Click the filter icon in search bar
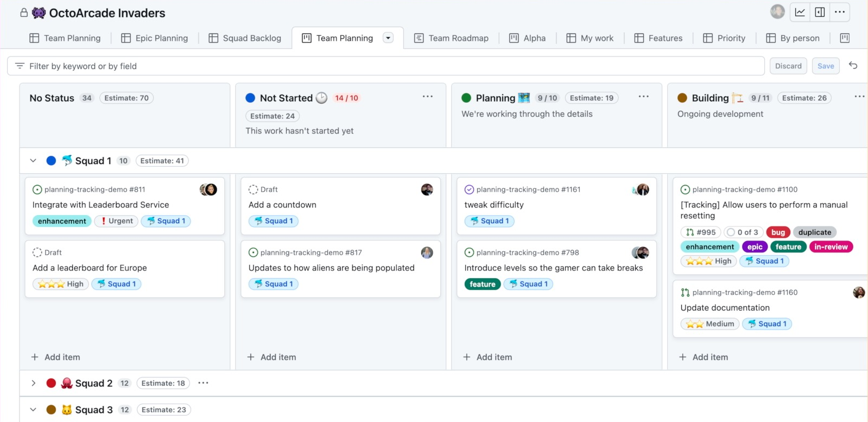Viewport: 868px width, 422px height. coord(20,66)
